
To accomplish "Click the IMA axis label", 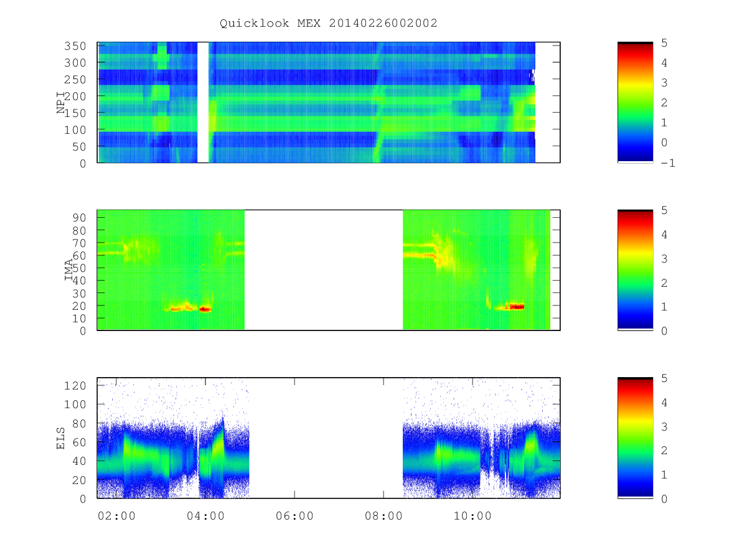I will pyautogui.click(x=68, y=270).
